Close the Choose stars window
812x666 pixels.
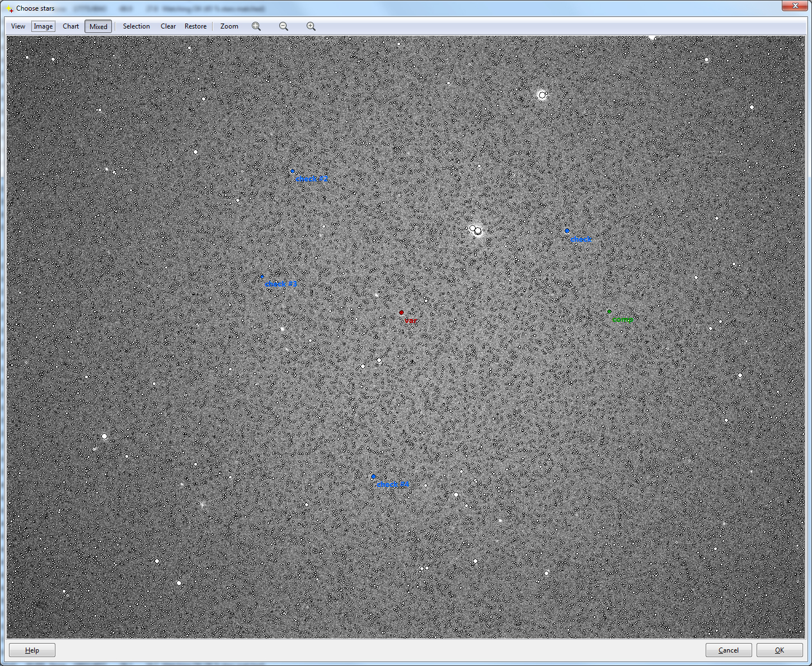[795, 6]
